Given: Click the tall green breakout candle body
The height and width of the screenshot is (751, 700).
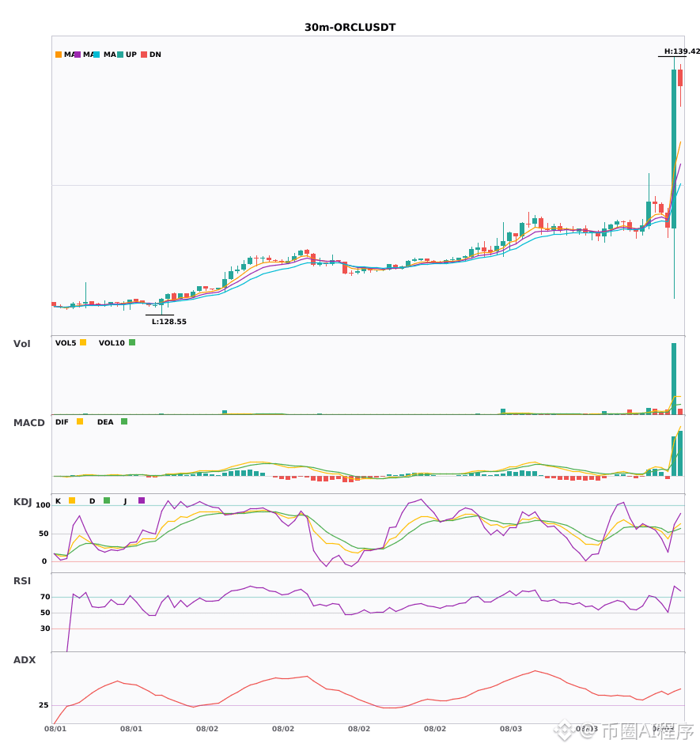Looking at the screenshot, I should [x=674, y=149].
